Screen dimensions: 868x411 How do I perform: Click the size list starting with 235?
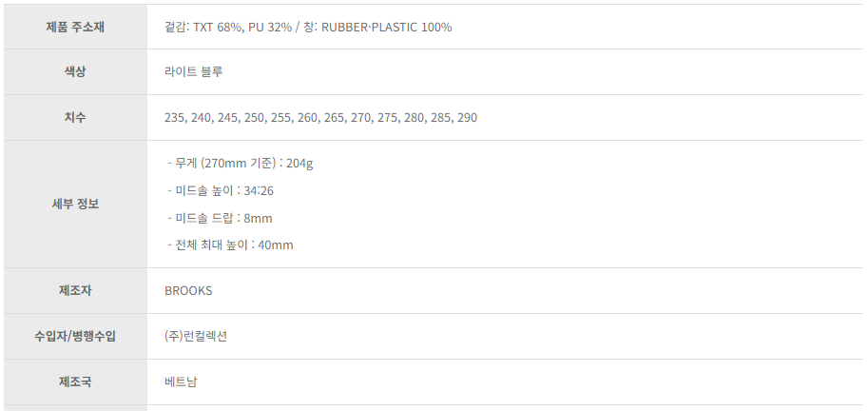320,117
